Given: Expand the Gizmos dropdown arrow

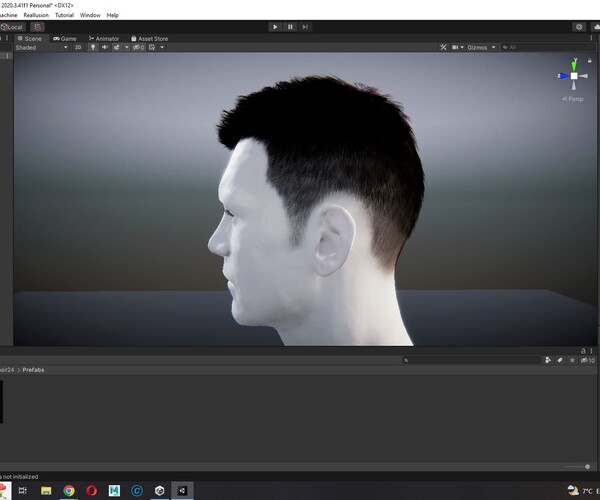Looking at the screenshot, I should [x=494, y=47].
